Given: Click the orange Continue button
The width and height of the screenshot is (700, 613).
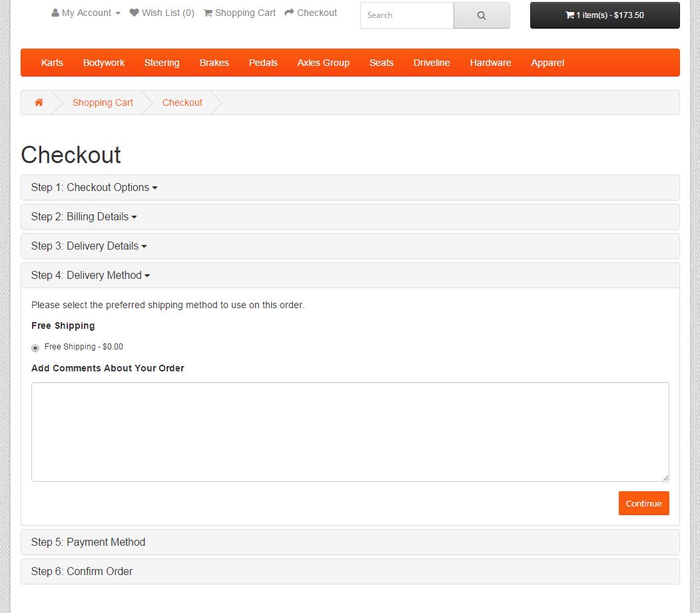Looking at the screenshot, I should (644, 503).
